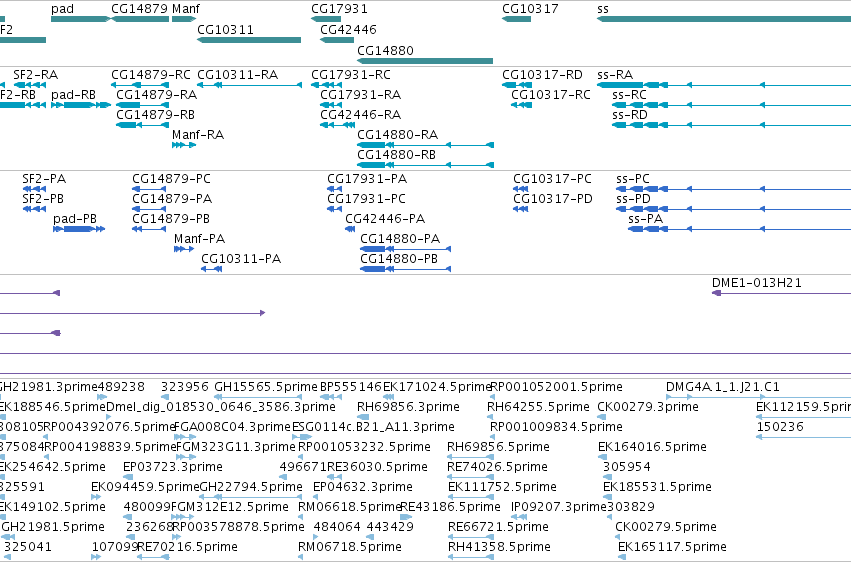Screen dimensions: 851x562
Task: Click the EK164016.5prime EST label
Action: (652, 448)
